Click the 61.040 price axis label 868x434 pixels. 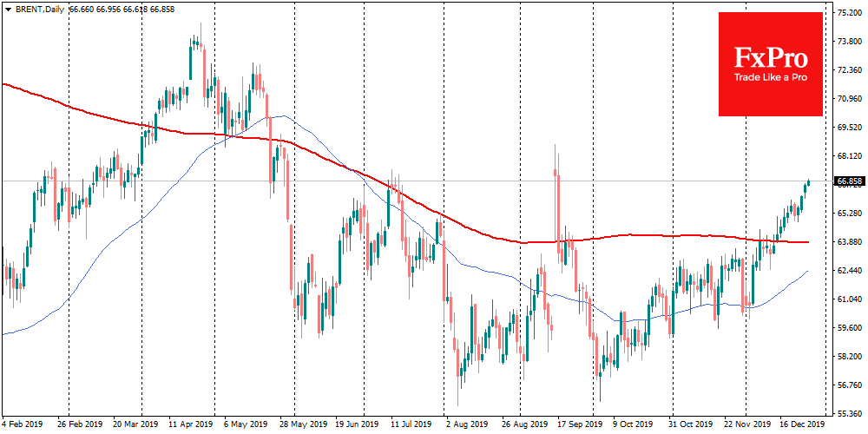(850, 299)
